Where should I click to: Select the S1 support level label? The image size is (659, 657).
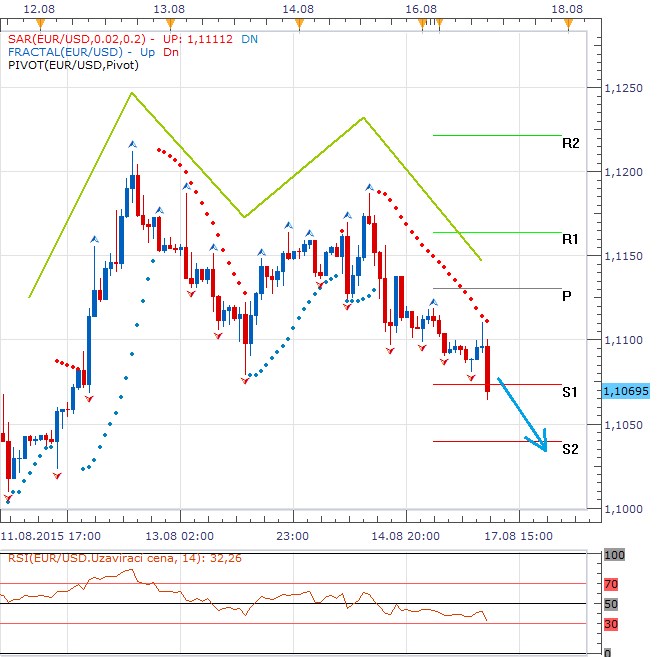click(570, 392)
